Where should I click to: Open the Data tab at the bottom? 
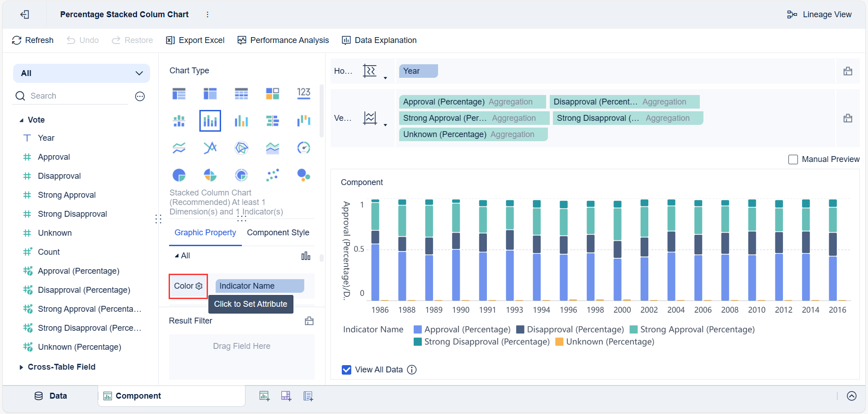(51, 396)
